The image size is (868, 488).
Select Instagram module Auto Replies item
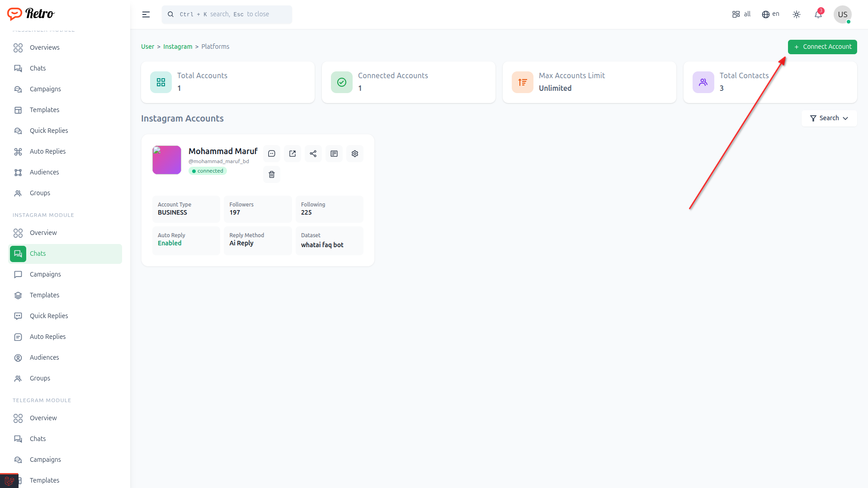tap(47, 337)
